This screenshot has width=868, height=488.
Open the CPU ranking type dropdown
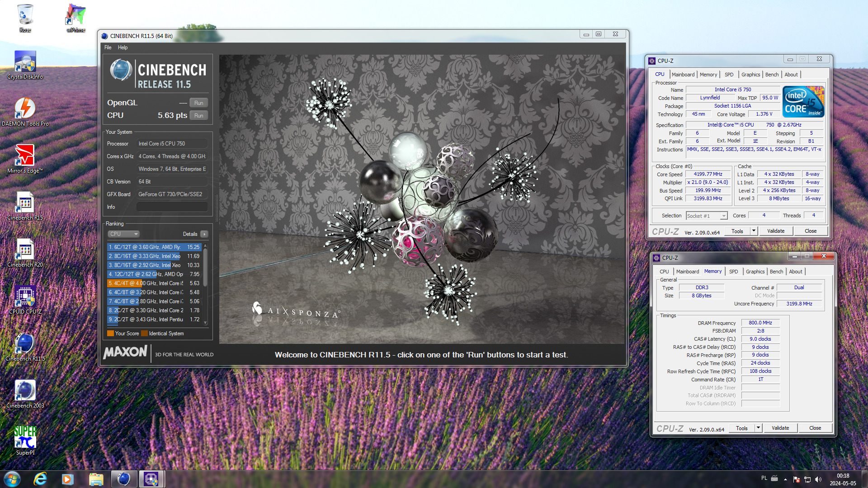[x=123, y=234]
